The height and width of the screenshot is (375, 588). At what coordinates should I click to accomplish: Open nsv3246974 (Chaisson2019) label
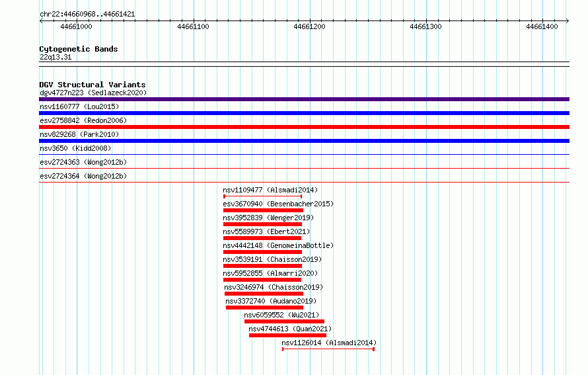tap(274, 287)
